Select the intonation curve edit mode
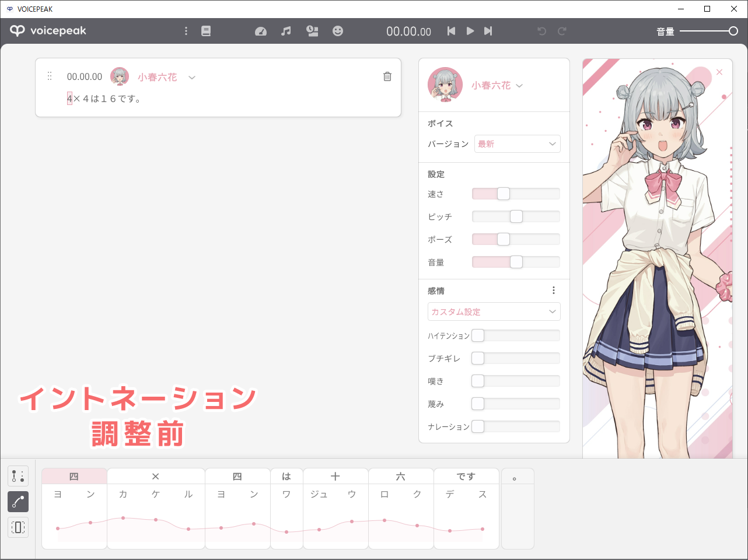 tap(18, 502)
